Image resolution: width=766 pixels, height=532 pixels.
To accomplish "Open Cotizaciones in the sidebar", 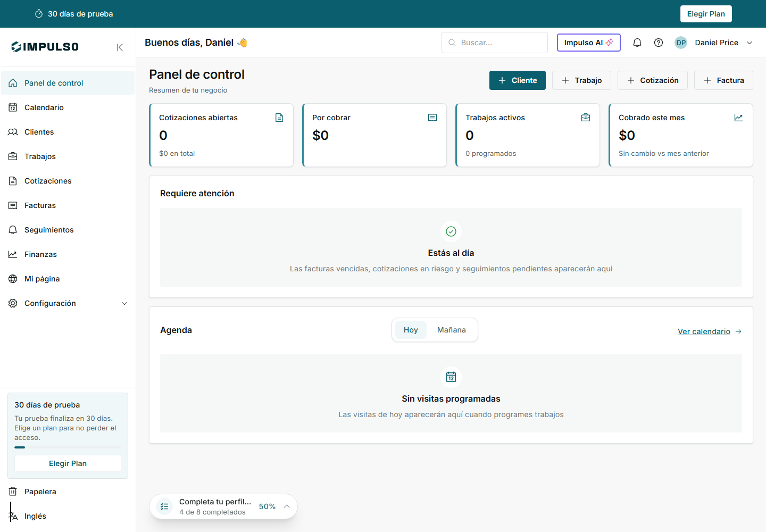I will [68, 181].
